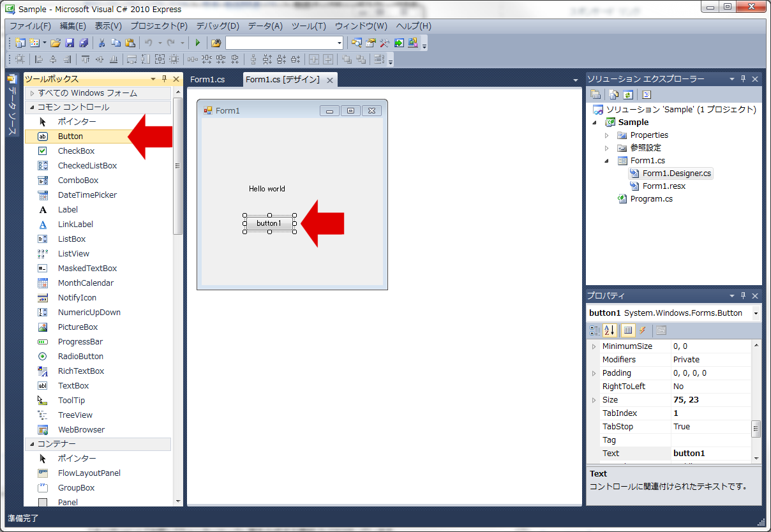Viewport: 771px width, 532px height.
Task: Show property events via lightning icon
Action: pos(643,330)
